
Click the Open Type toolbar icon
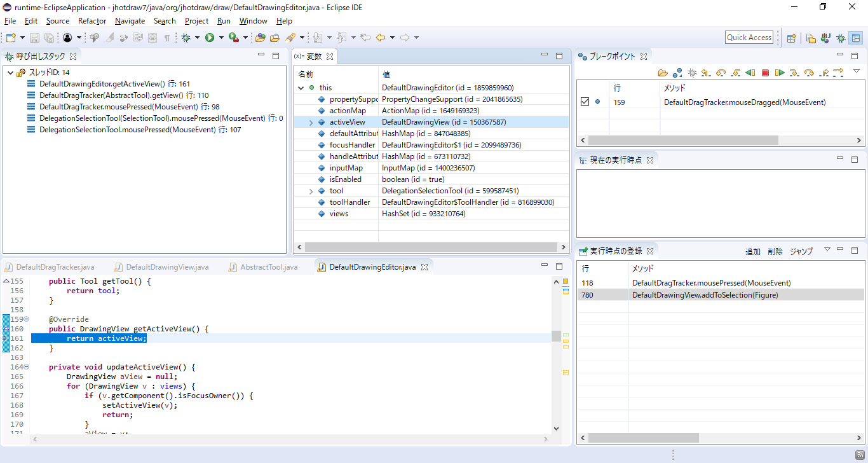260,38
